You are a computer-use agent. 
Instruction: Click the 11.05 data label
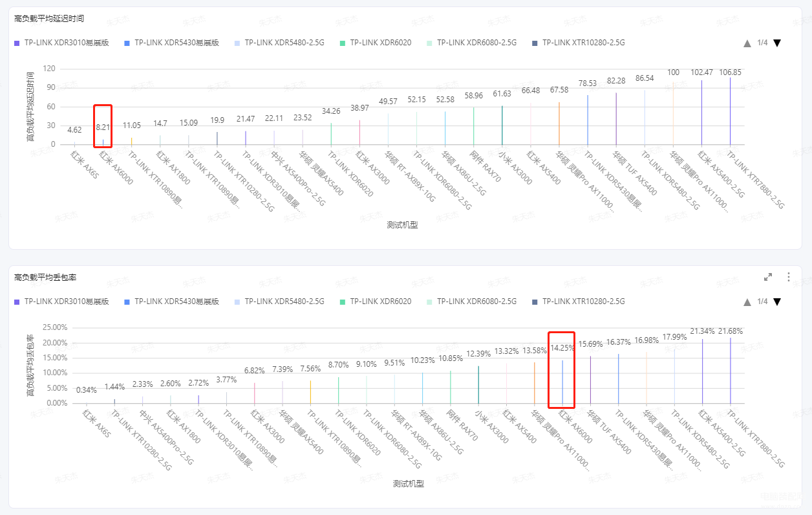(132, 125)
